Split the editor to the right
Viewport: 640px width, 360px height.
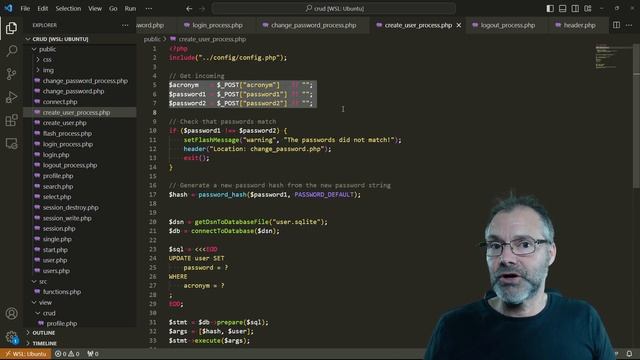point(616,25)
